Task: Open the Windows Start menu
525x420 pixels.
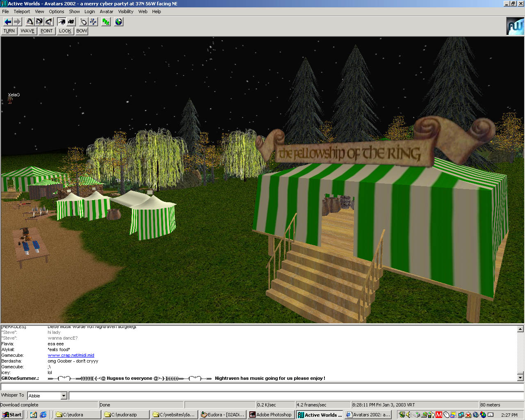Action: [x=12, y=415]
